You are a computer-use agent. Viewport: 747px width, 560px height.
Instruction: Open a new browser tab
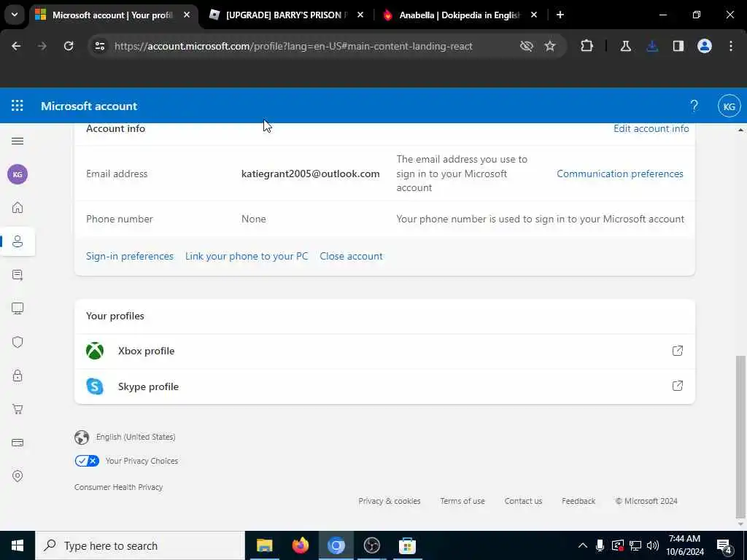pos(560,15)
